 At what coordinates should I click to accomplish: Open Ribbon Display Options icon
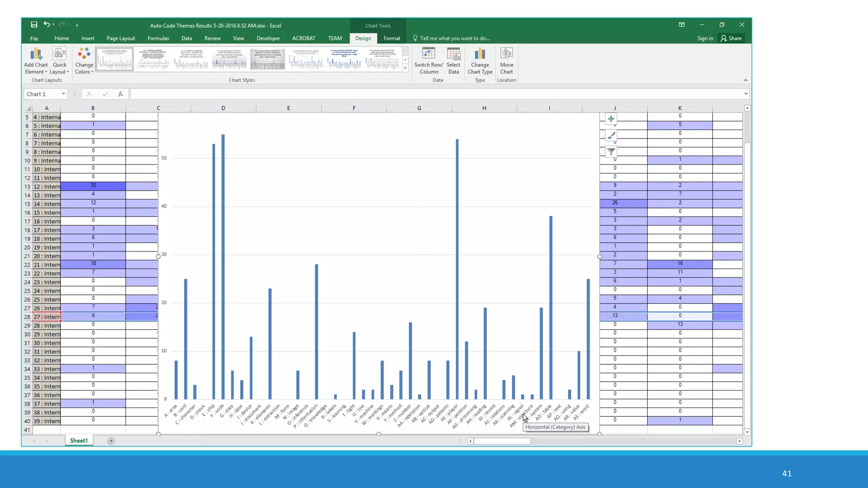[682, 25]
